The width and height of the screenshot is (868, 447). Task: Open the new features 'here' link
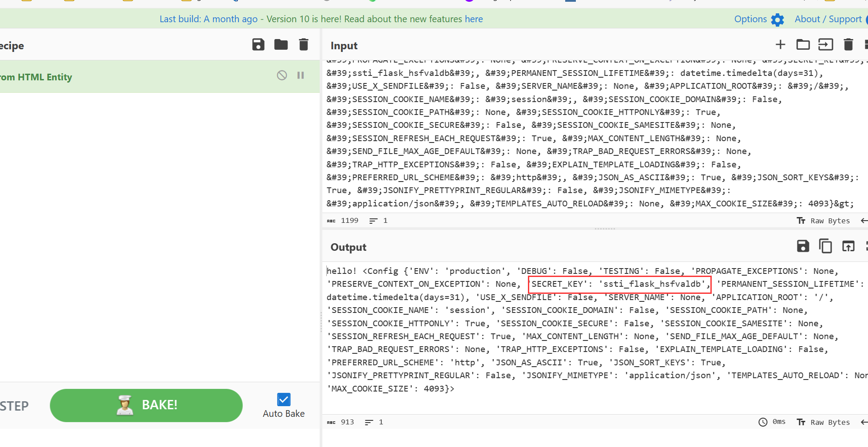pos(474,19)
